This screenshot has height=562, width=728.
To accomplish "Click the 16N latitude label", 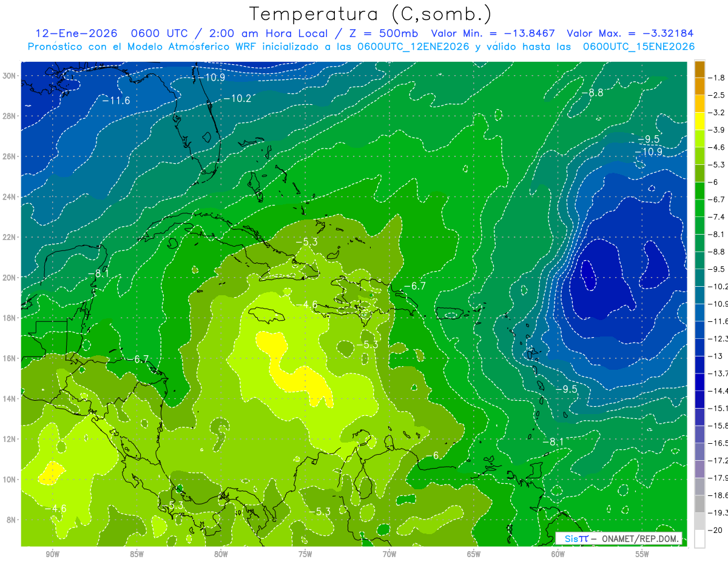I will (10, 358).
